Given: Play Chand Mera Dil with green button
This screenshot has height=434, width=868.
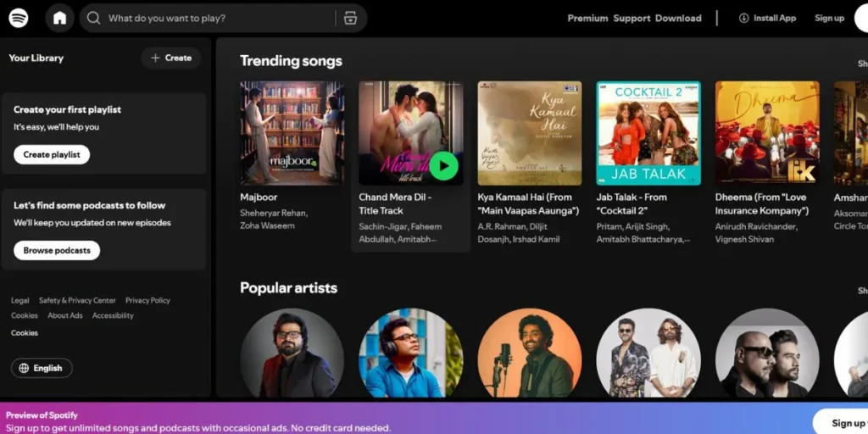Looking at the screenshot, I should click(x=444, y=166).
